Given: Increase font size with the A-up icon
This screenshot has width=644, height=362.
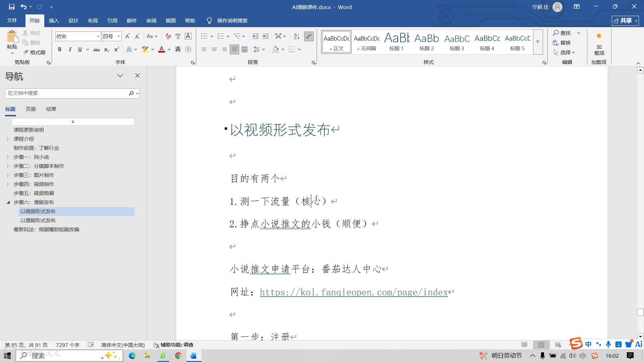Looking at the screenshot, I should tap(127, 36).
